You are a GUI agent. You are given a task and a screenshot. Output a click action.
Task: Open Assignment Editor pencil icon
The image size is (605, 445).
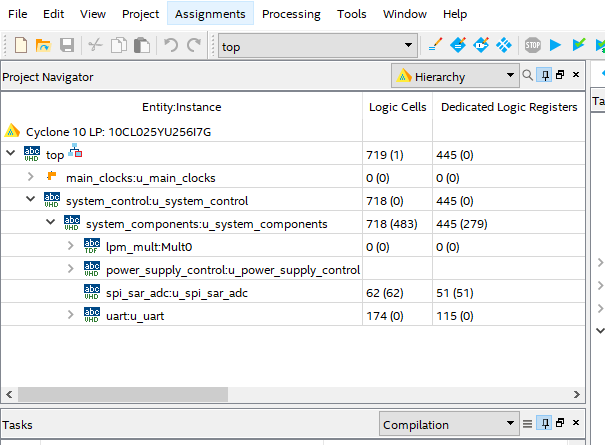[x=435, y=45]
